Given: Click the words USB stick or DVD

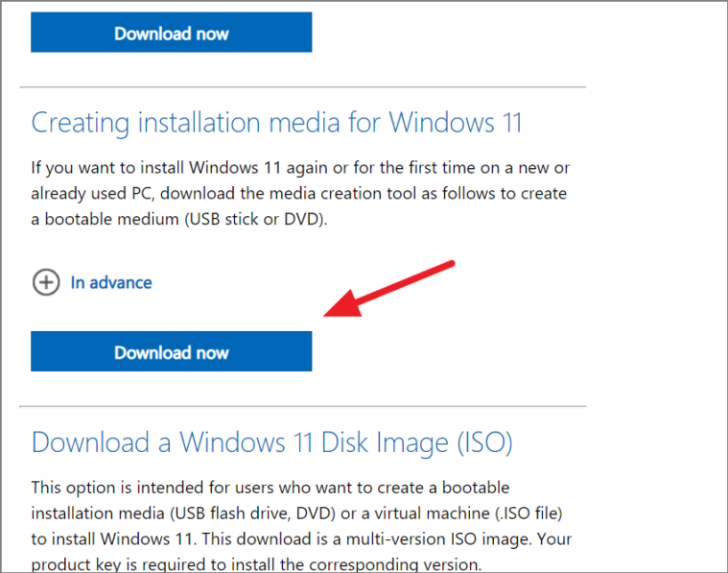Looking at the screenshot, I should pos(254,219).
